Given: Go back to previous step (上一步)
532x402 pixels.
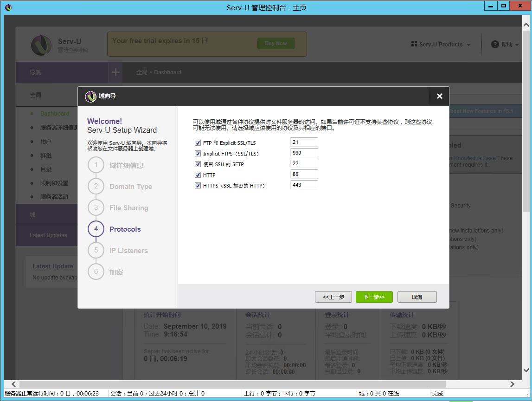Looking at the screenshot, I should click(333, 297).
